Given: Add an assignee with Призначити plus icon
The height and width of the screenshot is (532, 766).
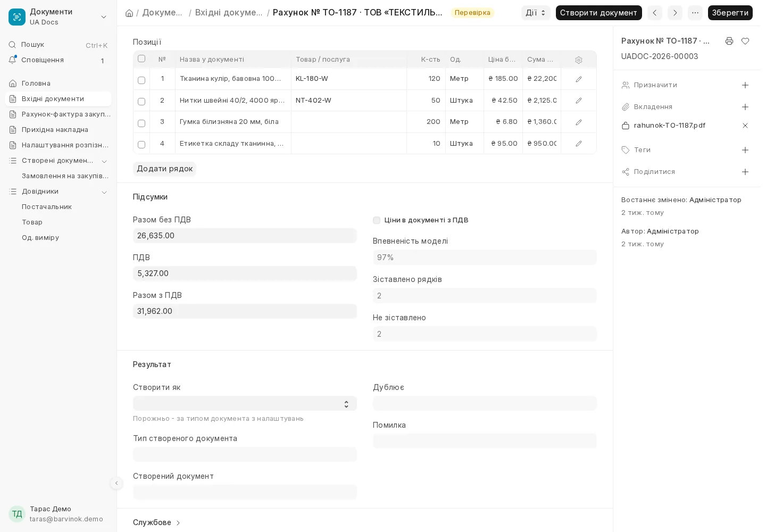Looking at the screenshot, I should click(745, 85).
